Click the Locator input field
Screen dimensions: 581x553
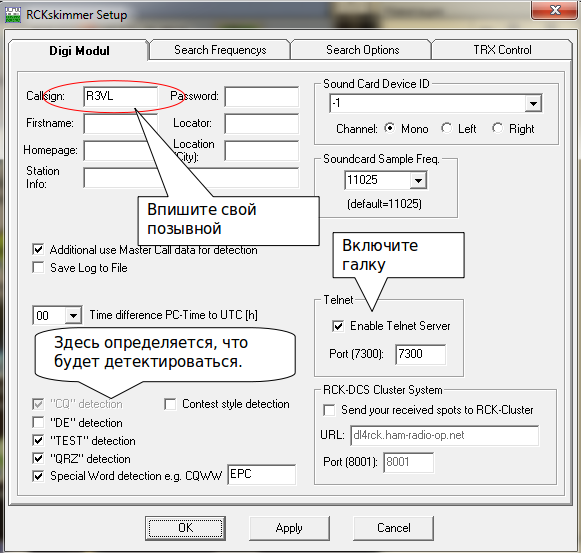point(262,123)
